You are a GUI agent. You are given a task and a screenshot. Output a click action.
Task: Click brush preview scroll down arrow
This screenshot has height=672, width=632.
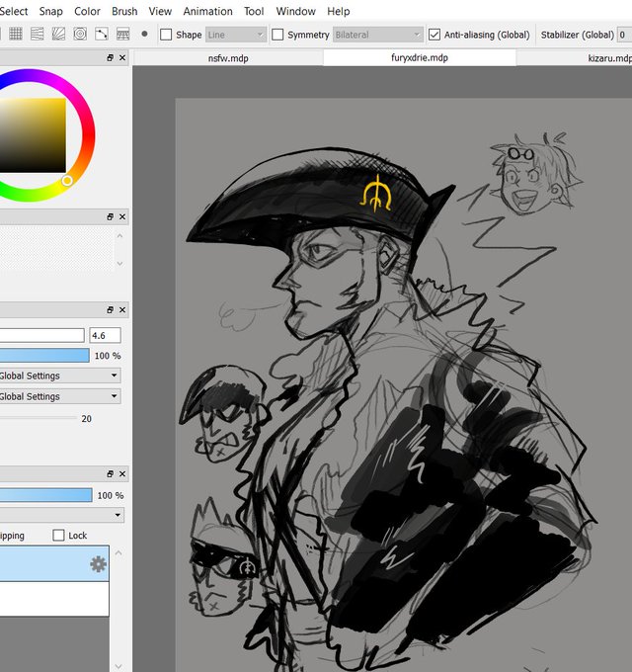point(119,263)
